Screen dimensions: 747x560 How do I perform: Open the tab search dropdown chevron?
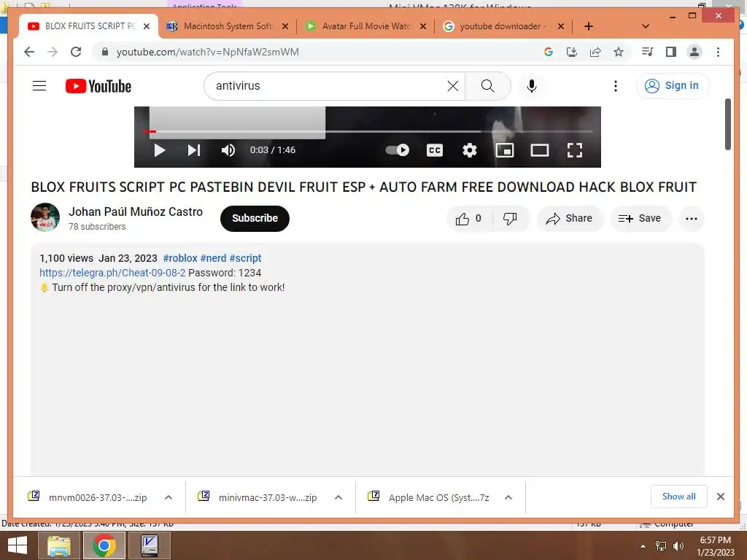coord(646,26)
